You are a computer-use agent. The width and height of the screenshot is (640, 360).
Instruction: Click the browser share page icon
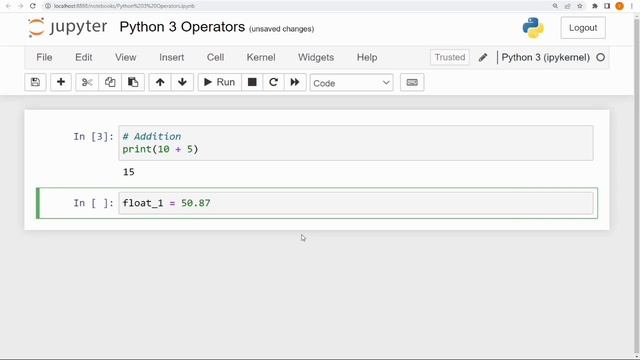(567, 6)
